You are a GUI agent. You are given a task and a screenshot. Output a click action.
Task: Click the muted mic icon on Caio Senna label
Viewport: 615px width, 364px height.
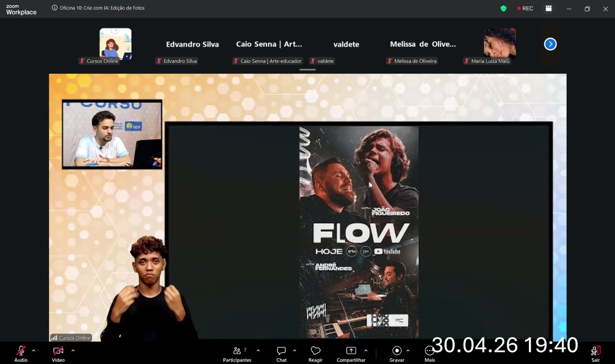click(x=236, y=61)
